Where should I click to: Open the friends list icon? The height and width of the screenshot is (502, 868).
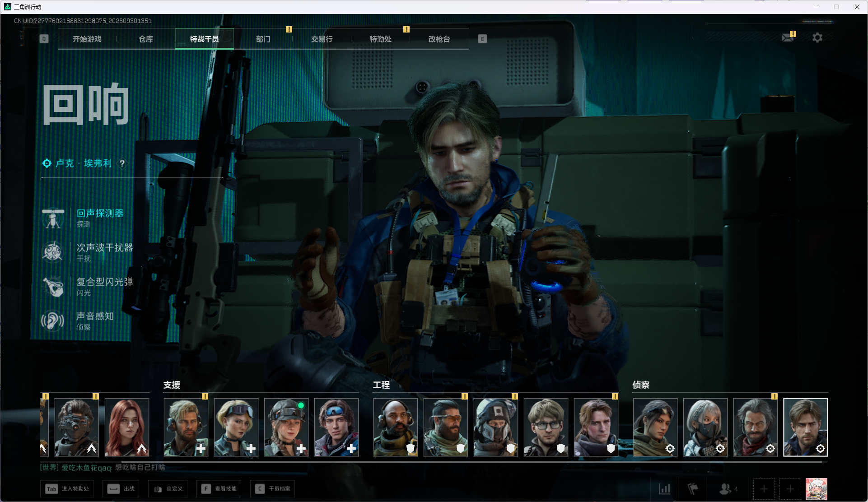coord(728,489)
